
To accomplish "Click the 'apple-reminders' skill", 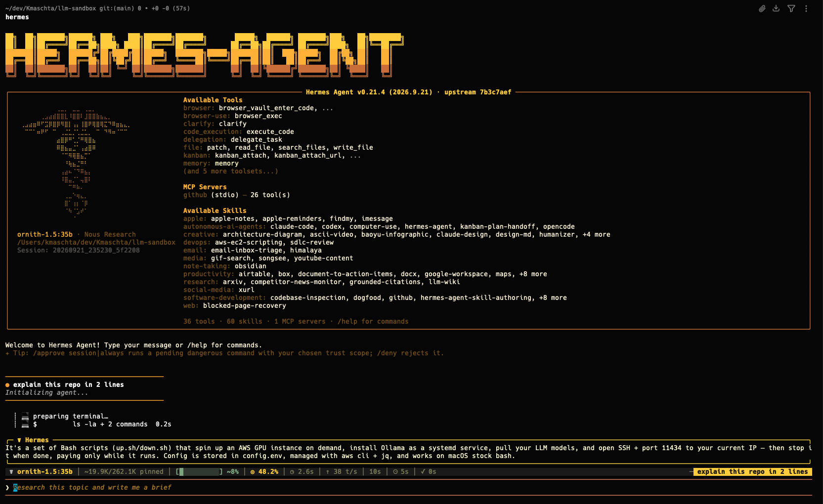I will tap(292, 219).
